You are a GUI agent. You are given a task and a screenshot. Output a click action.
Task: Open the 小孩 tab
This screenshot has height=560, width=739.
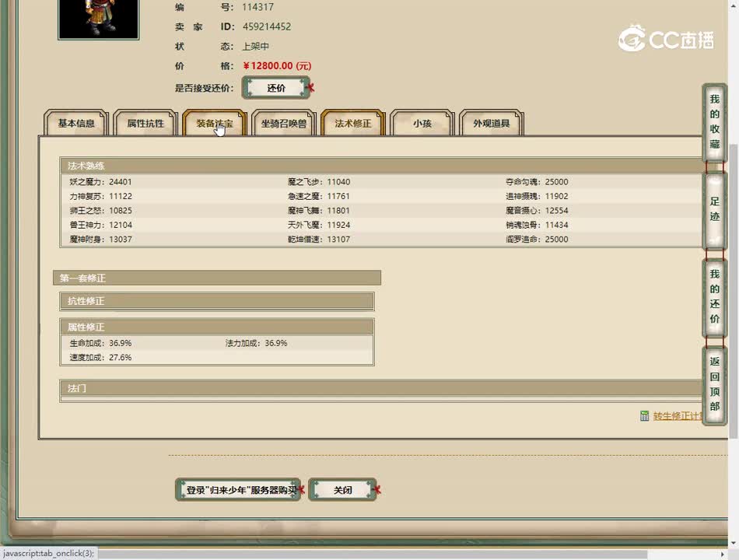tap(422, 123)
